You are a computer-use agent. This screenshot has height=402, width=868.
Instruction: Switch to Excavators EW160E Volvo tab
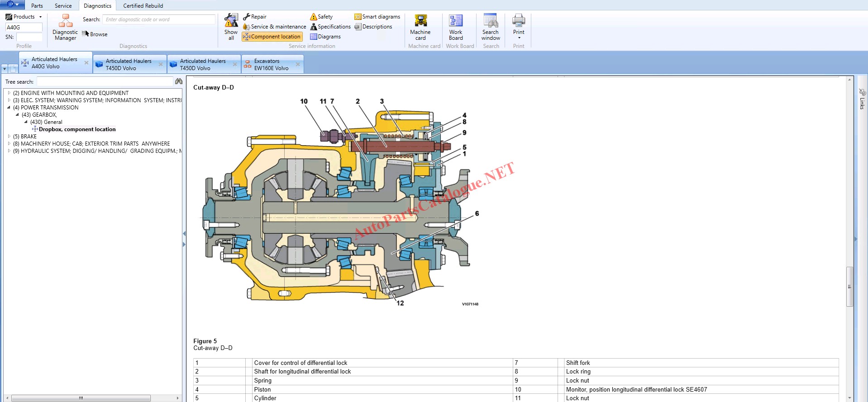coord(271,65)
